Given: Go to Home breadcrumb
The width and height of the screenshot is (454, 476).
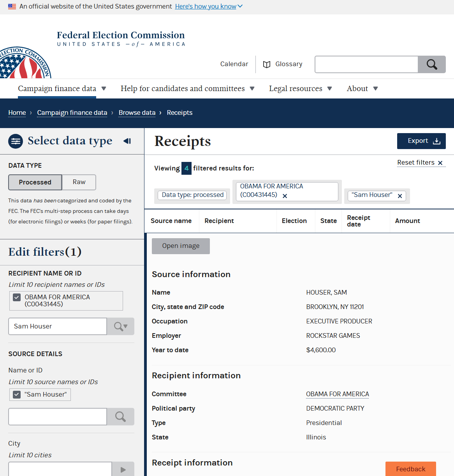Looking at the screenshot, I should pyautogui.click(x=17, y=112).
